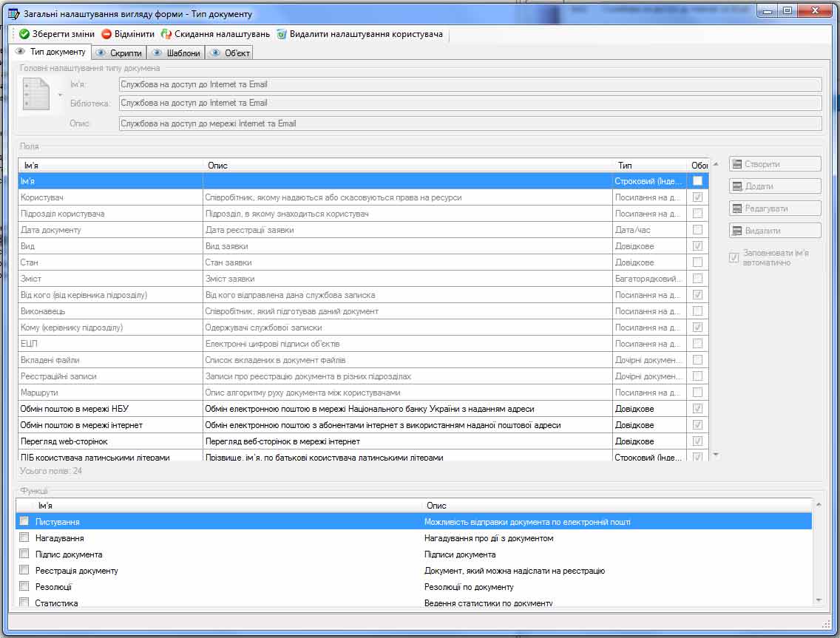Viewport: 840px width, 638px height.
Task: Select the Вкладені файли field row
Action: tap(363, 360)
